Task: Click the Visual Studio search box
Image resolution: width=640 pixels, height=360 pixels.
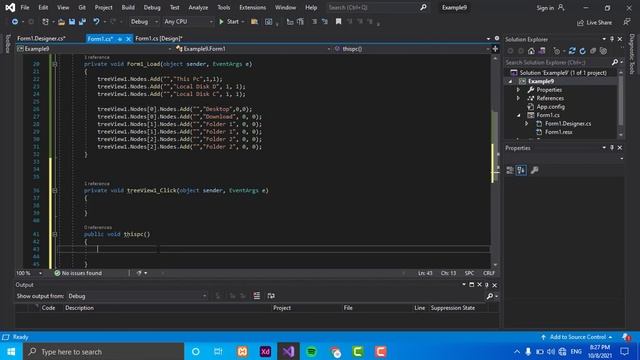Action: point(377,7)
